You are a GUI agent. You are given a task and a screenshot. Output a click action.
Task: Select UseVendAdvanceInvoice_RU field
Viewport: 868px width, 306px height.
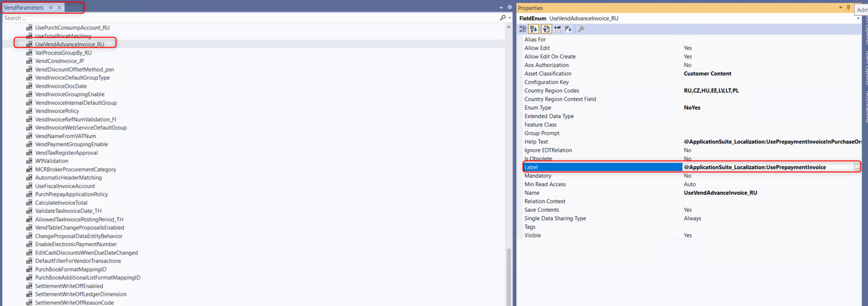pos(70,44)
